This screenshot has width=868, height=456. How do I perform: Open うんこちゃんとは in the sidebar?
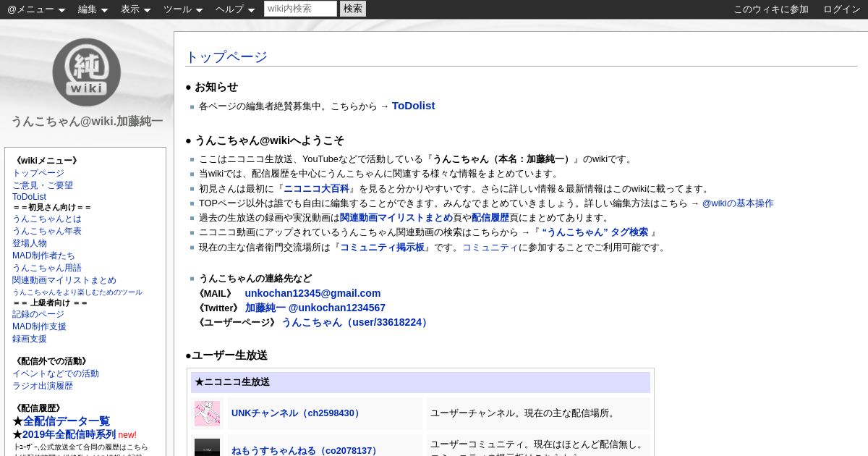click(47, 219)
